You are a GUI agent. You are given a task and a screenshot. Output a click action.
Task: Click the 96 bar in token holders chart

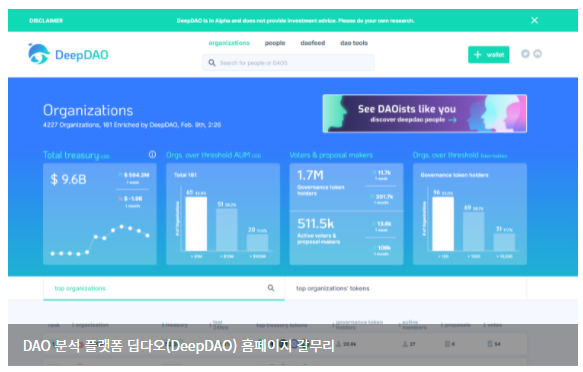click(x=443, y=224)
